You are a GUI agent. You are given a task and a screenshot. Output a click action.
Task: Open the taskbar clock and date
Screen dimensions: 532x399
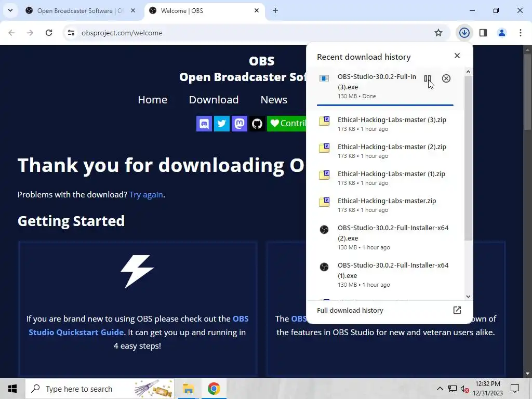point(487,389)
